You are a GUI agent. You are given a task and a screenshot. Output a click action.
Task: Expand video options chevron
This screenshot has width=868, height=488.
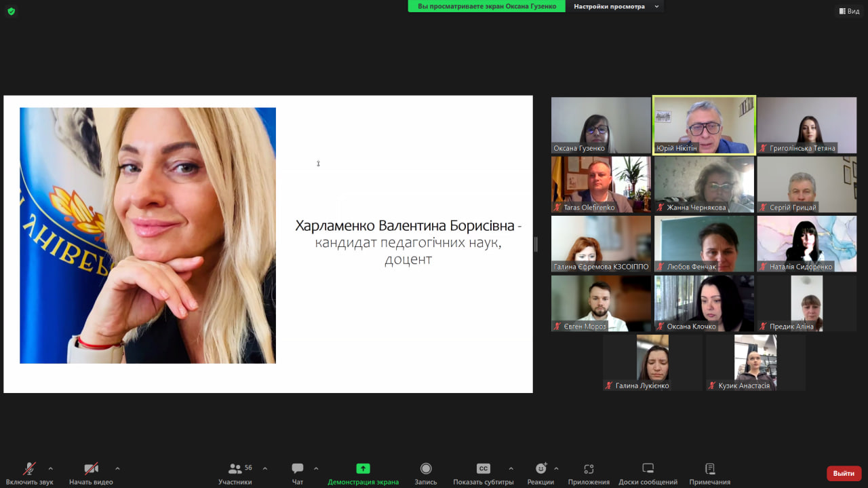117,470
